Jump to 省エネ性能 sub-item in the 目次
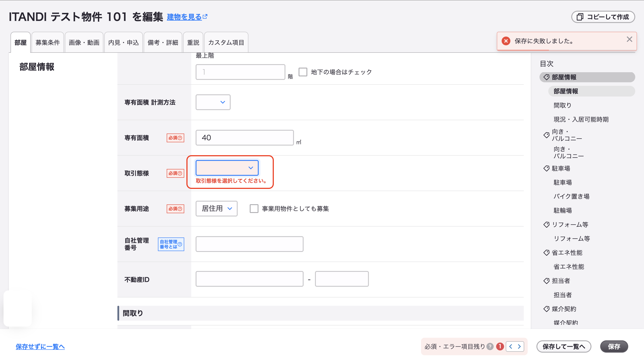 pos(569,267)
